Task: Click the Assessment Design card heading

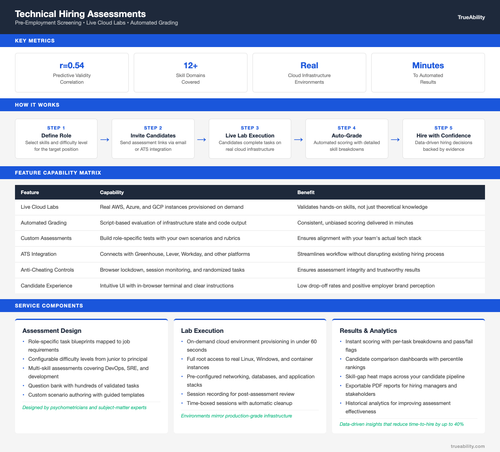Action: [x=52, y=331]
